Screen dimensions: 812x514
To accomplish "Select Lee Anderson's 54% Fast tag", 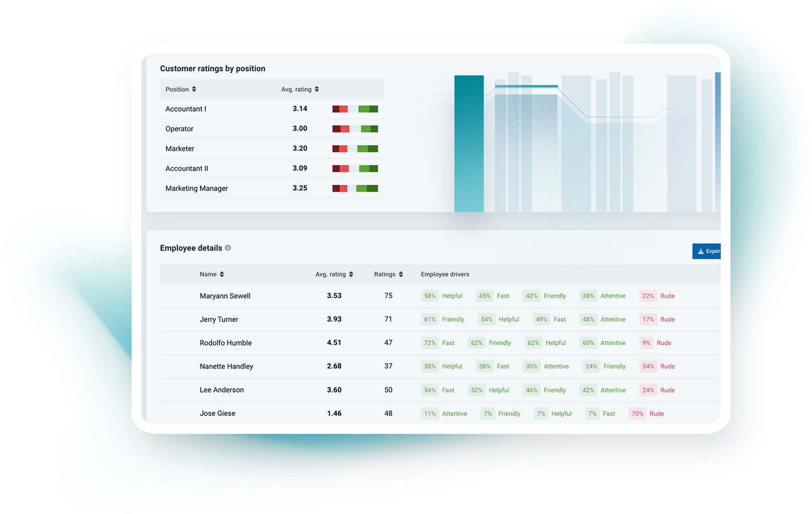I will pos(438,390).
